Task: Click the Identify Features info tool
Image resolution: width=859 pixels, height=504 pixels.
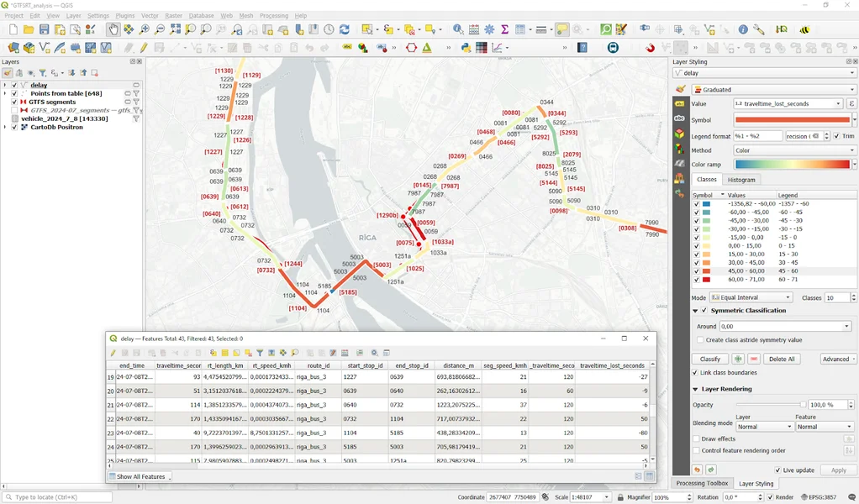Action: click(x=458, y=29)
